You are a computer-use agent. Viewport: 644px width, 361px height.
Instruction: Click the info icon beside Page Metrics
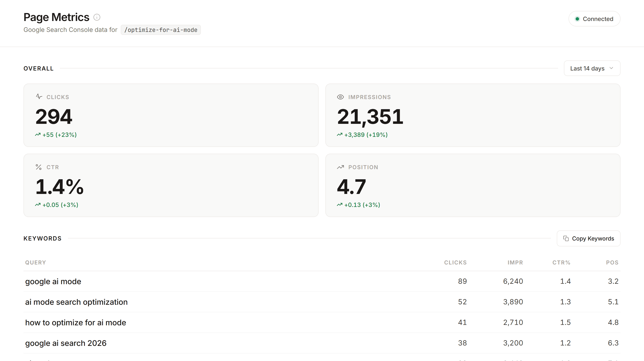(97, 17)
